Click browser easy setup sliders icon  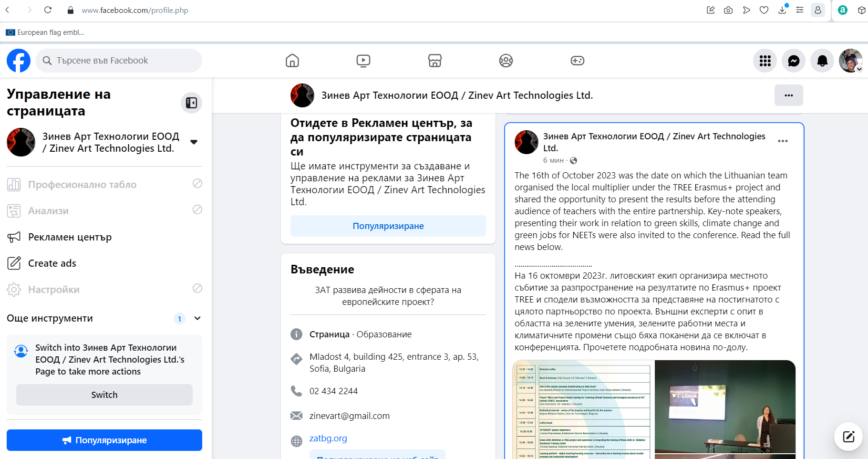pyautogui.click(x=800, y=10)
